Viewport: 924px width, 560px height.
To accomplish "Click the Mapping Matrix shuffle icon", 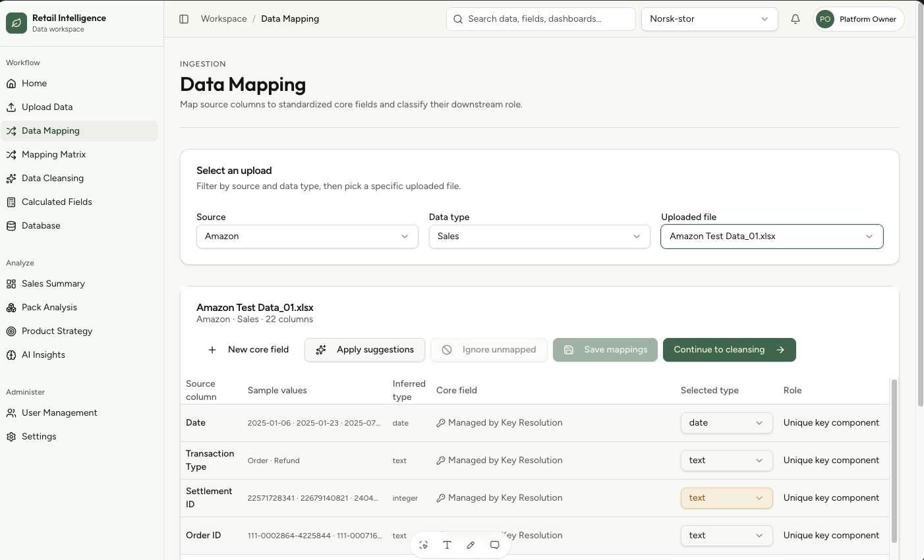I will (11, 155).
